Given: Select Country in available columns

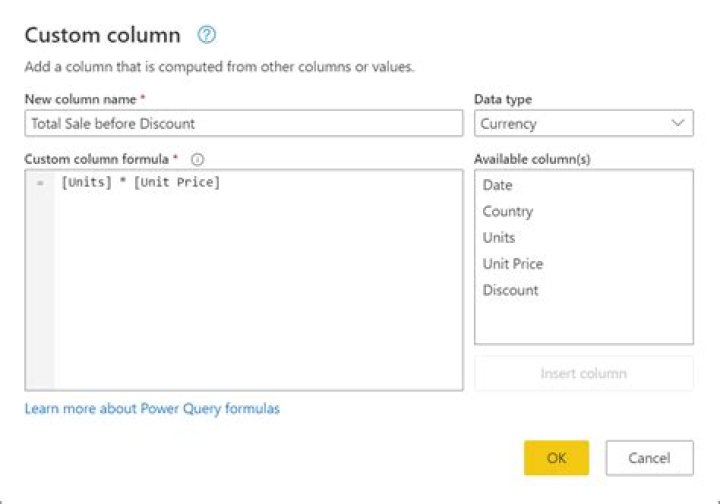Looking at the screenshot, I should coord(507,212).
